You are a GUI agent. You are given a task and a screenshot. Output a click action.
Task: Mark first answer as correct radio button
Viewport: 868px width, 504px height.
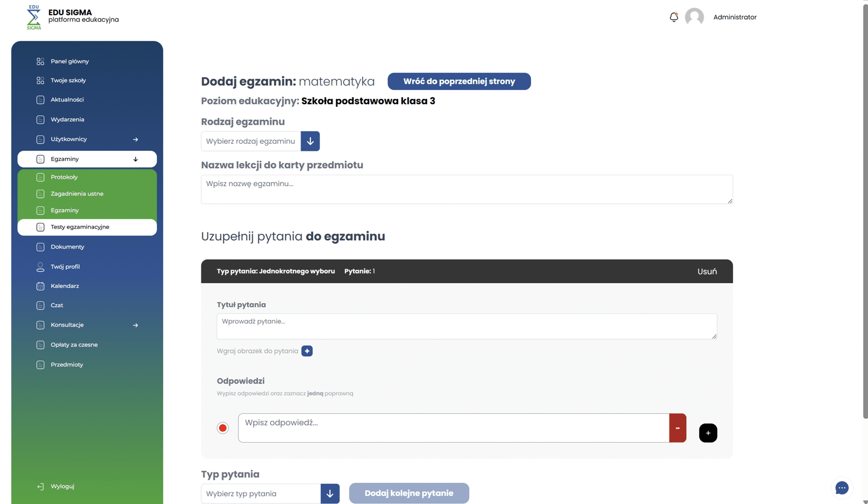(223, 428)
